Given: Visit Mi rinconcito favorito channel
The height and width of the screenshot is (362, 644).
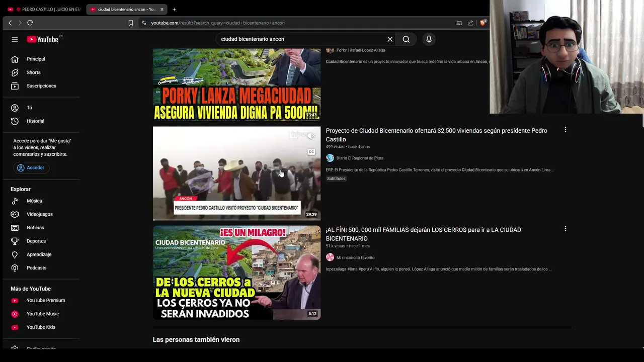Looking at the screenshot, I should pyautogui.click(x=355, y=257).
